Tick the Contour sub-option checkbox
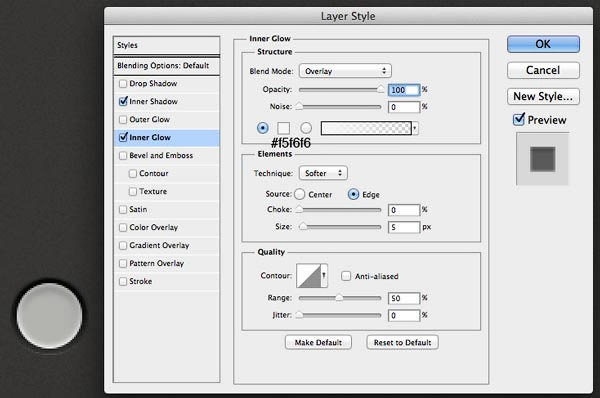This screenshot has height=398, width=600. pyautogui.click(x=133, y=173)
